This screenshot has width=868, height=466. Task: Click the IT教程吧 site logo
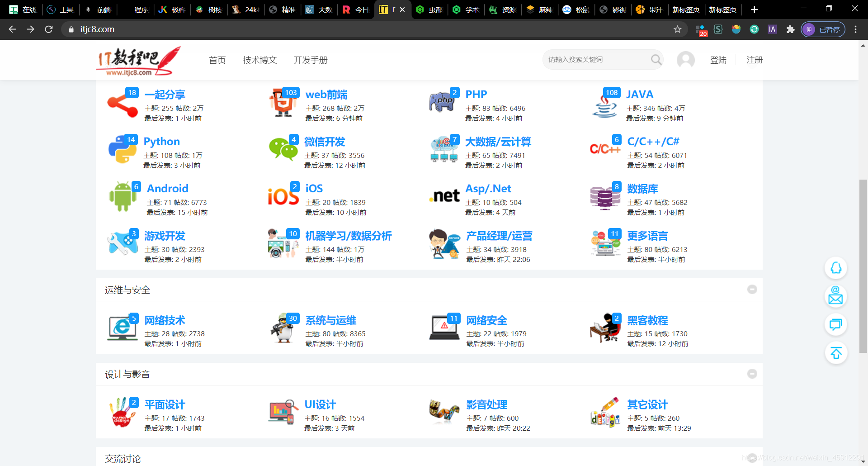[139, 61]
